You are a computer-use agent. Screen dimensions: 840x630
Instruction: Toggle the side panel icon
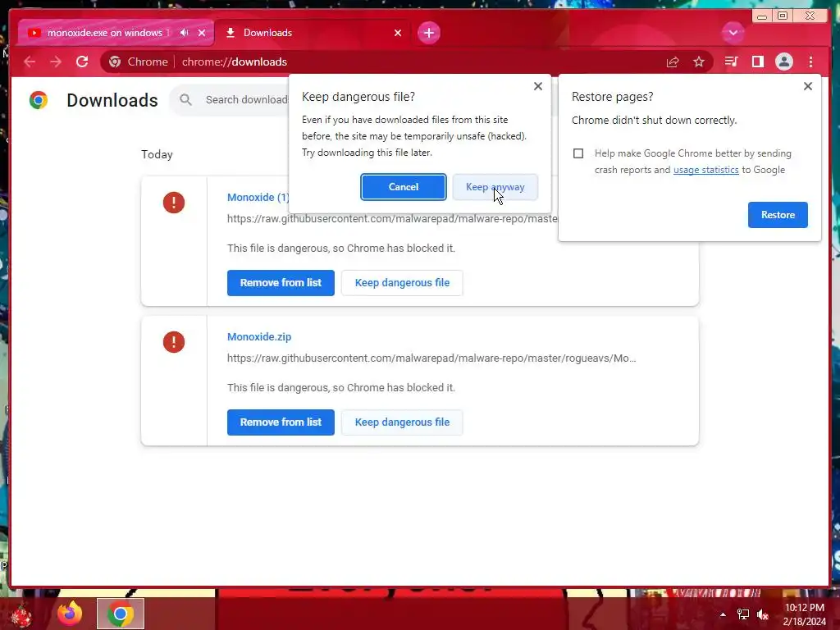click(x=757, y=62)
